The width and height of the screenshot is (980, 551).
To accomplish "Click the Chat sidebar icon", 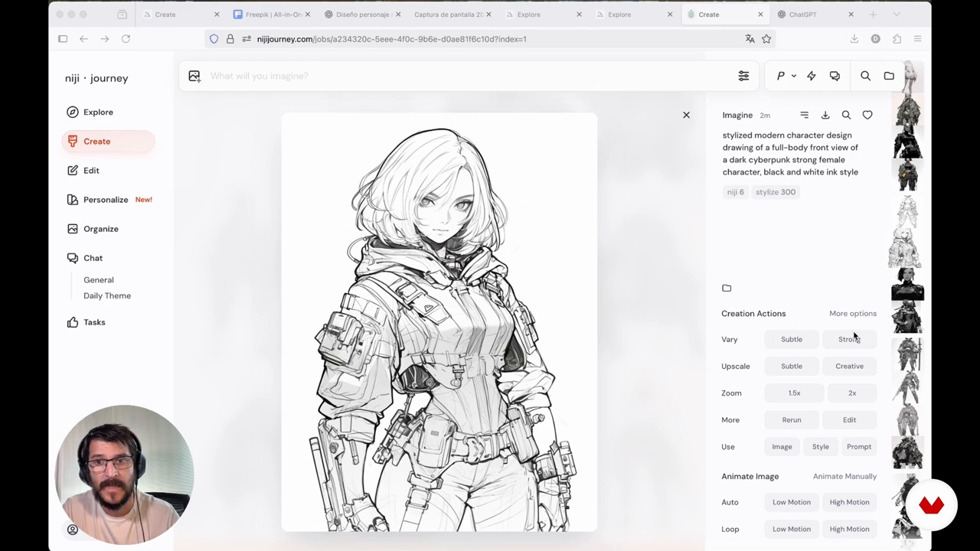I will (x=72, y=258).
